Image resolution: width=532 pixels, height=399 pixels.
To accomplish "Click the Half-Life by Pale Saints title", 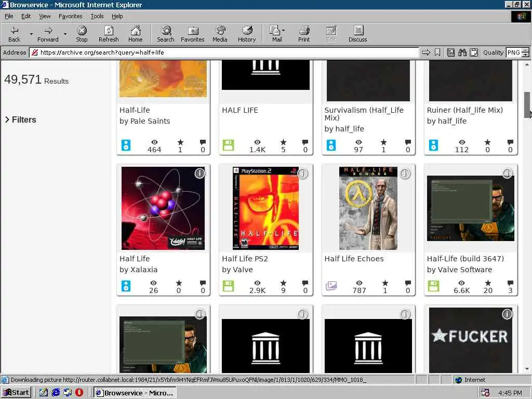I will click(x=135, y=110).
